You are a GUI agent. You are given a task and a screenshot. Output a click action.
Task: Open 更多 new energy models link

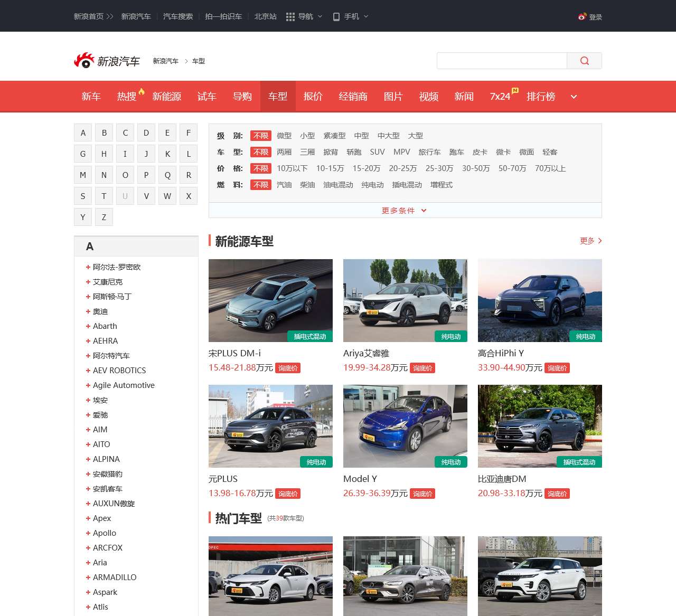click(x=591, y=241)
